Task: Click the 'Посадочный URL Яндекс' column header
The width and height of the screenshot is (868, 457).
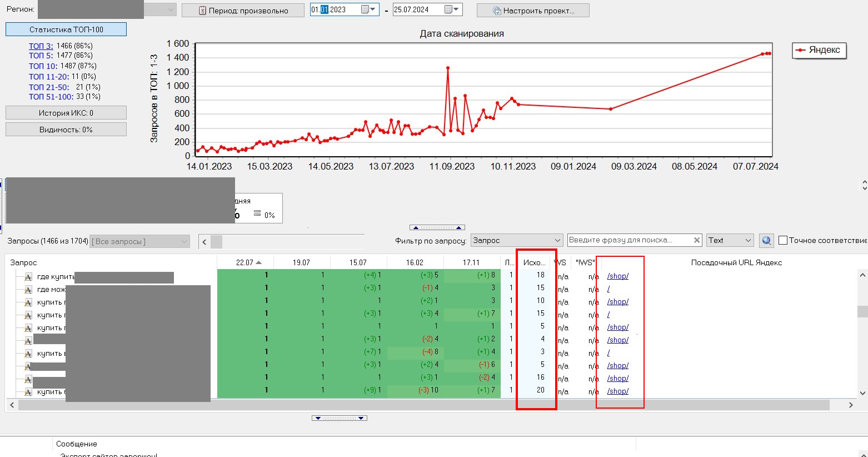Action: pyautogui.click(x=736, y=262)
